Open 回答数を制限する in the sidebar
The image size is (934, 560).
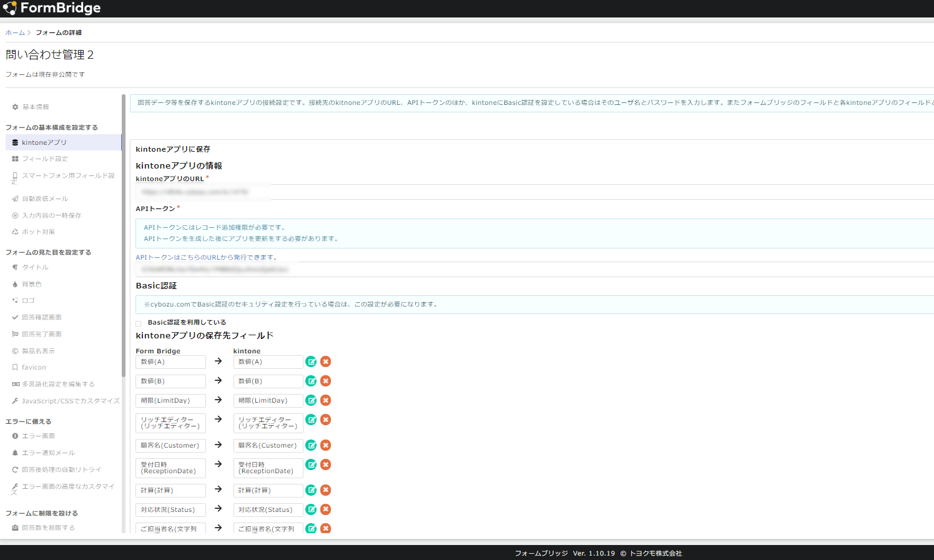click(x=48, y=528)
